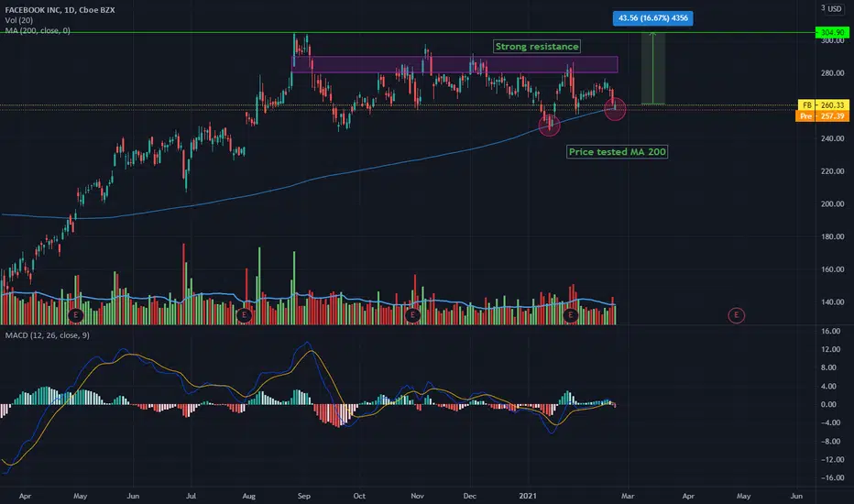854x504 pixels.
Task: Select the Vol (20) indicator legend
Action: click(19, 20)
